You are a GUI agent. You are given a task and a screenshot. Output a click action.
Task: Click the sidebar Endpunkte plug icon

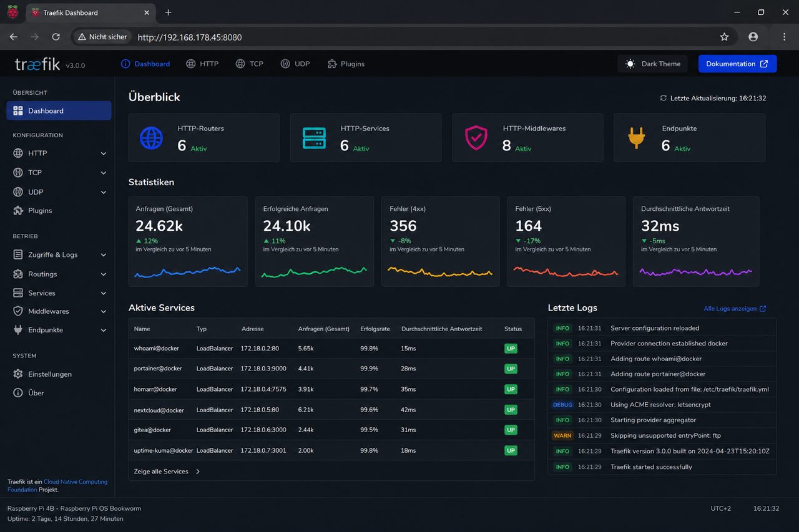point(17,329)
